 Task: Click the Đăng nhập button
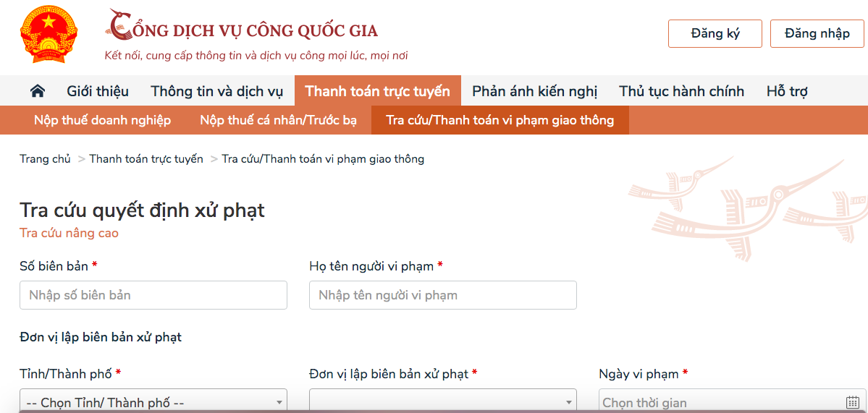coord(817,34)
